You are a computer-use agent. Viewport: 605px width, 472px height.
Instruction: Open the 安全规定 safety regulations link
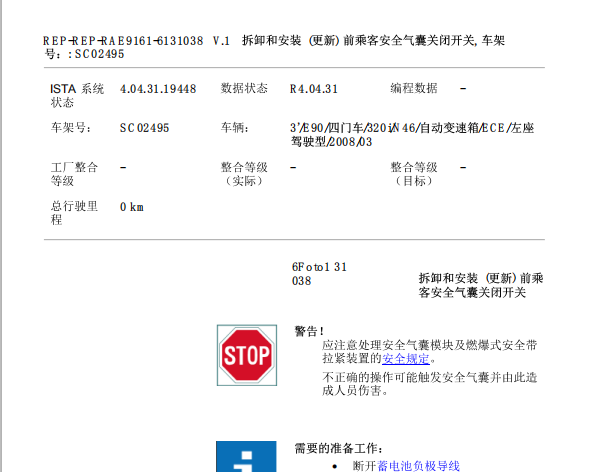(406, 359)
